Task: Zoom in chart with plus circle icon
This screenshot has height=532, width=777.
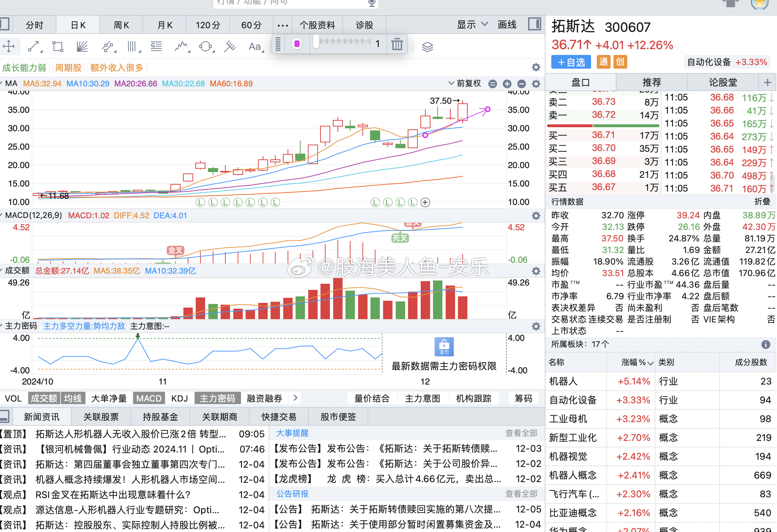Action: pos(507,84)
